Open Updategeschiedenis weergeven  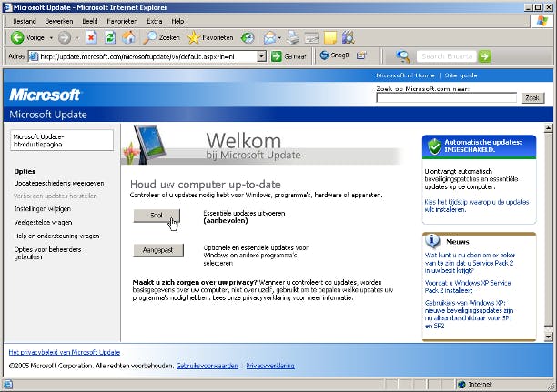click(x=59, y=183)
